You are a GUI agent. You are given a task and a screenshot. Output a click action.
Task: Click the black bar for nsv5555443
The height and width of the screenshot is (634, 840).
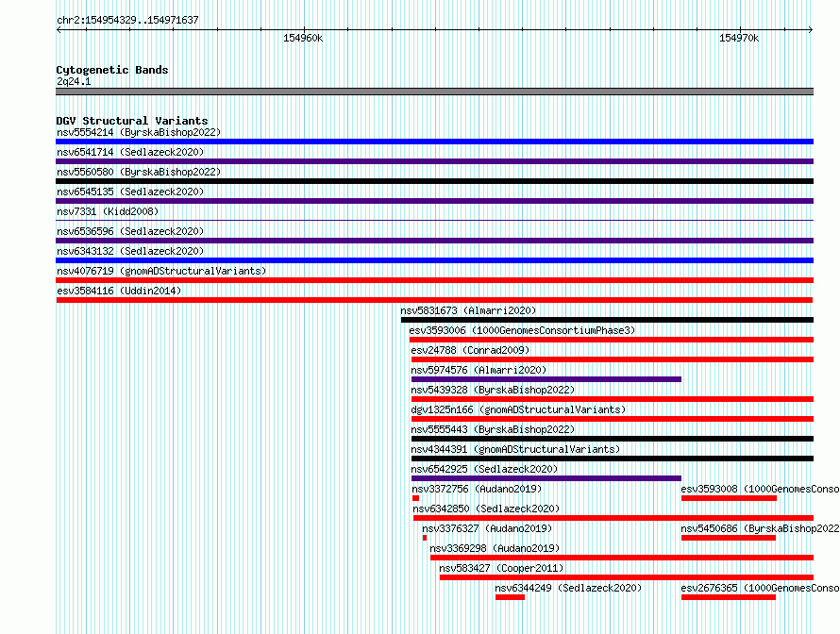coord(613,439)
